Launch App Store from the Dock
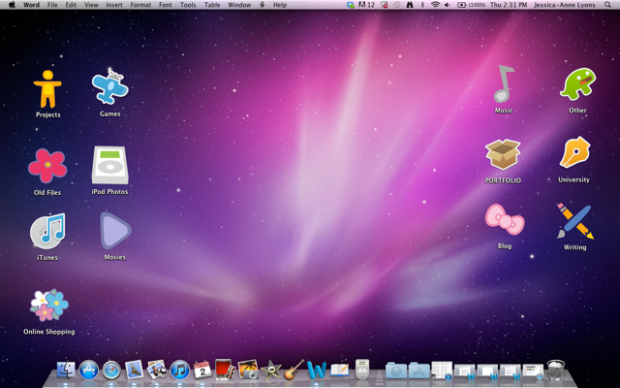620x388 pixels. tap(89, 371)
